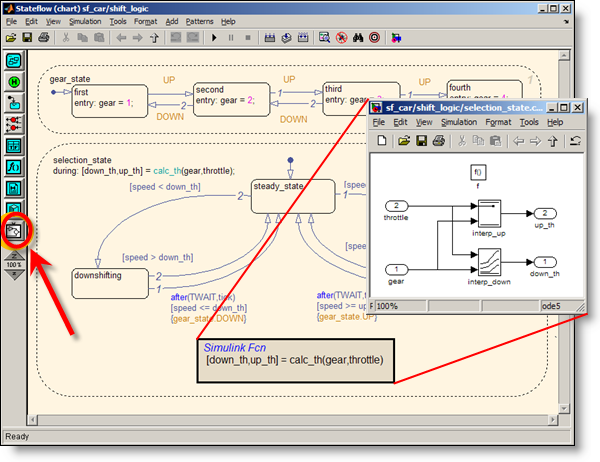Open Format menu in the selection_state window
The width and height of the screenshot is (600, 462).
[x=498, y=122]
